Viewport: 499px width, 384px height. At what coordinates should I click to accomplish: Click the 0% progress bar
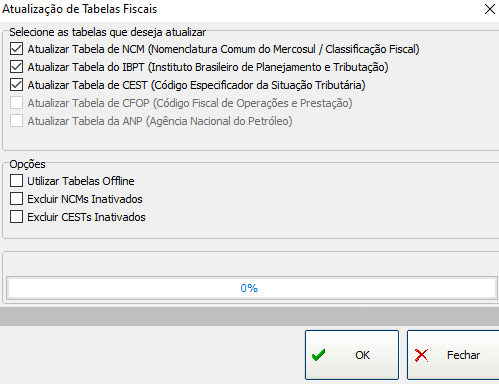click(252, 288)
